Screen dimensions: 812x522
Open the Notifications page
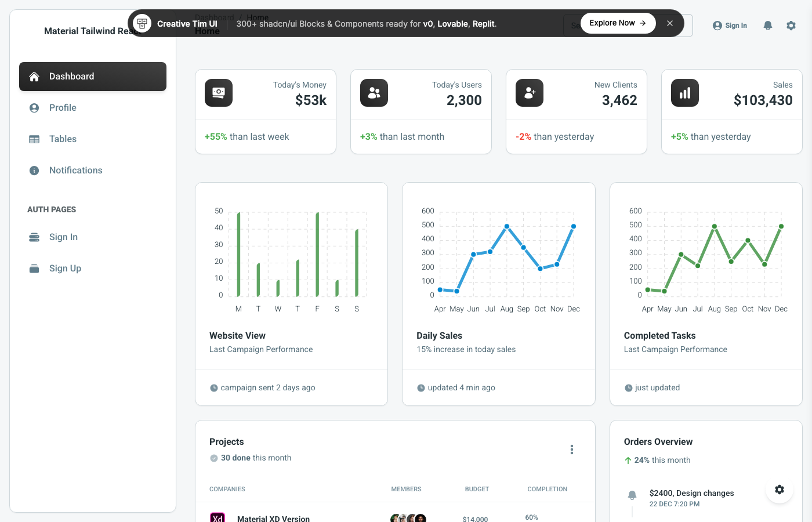point(76,170)
